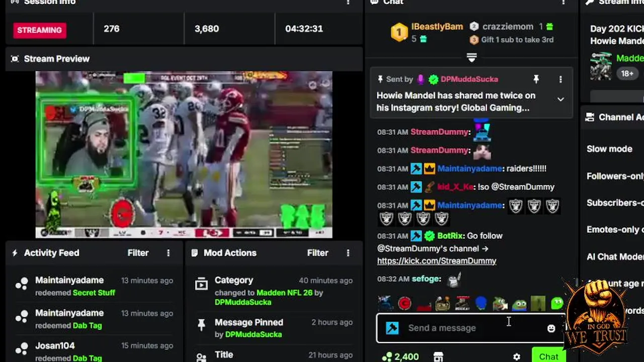Viewport: 644px width, 362px height.
Task: Click the penguin emote in sefoge's message
Action: [453, 280]
